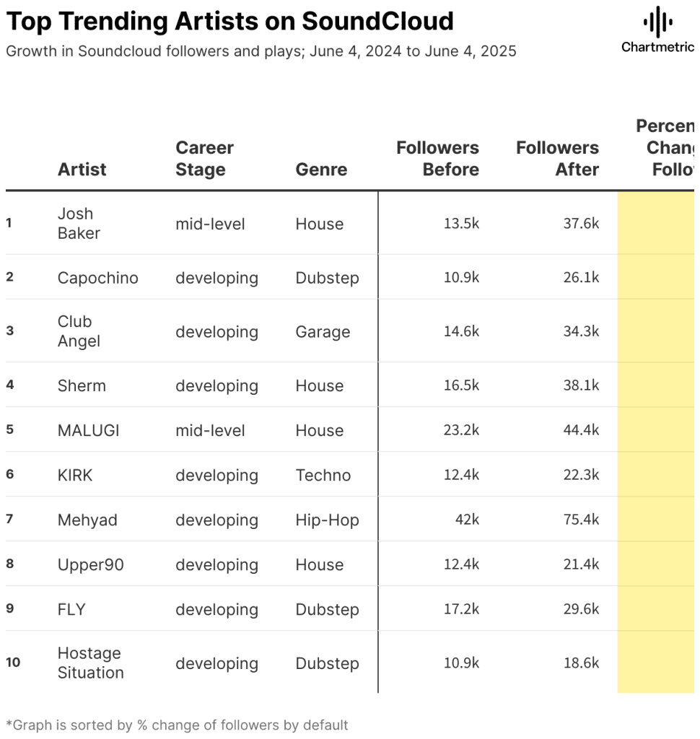Click the Chartmetric brand name text
Viewport: 700px width, 739px height.
point(657,47)
